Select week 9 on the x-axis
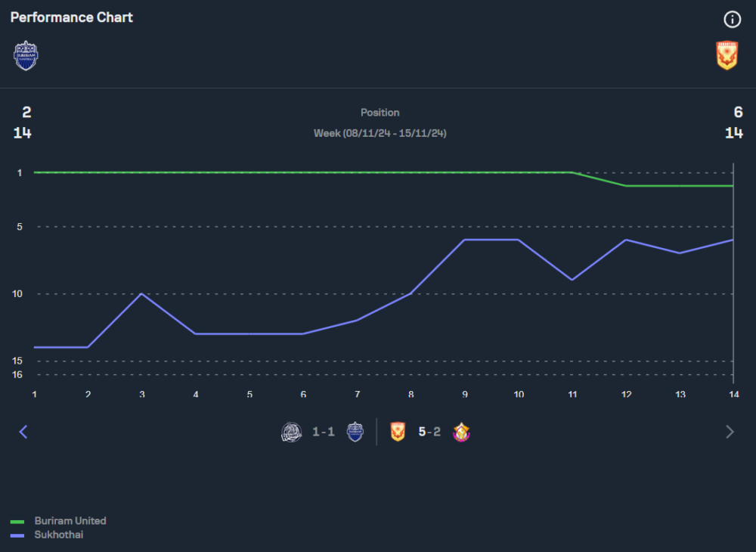This screenshot has height=552, width=756. point(464,394)
